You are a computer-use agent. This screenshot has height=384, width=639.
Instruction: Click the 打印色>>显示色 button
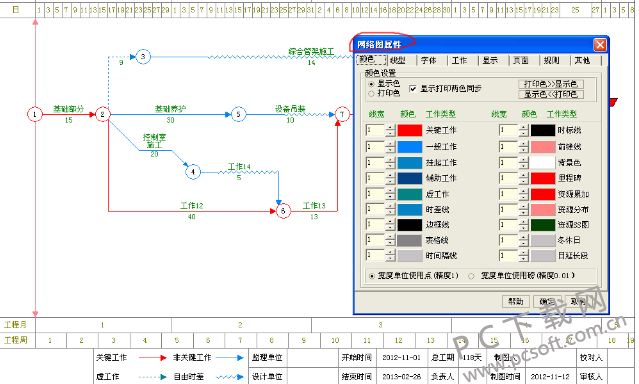[551, 84]
